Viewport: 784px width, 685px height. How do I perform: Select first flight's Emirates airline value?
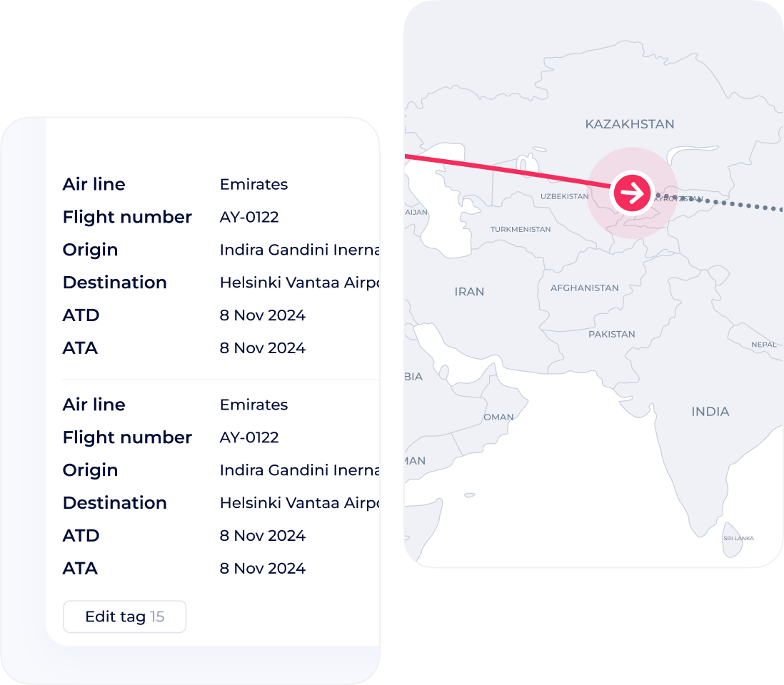(254, 184)
